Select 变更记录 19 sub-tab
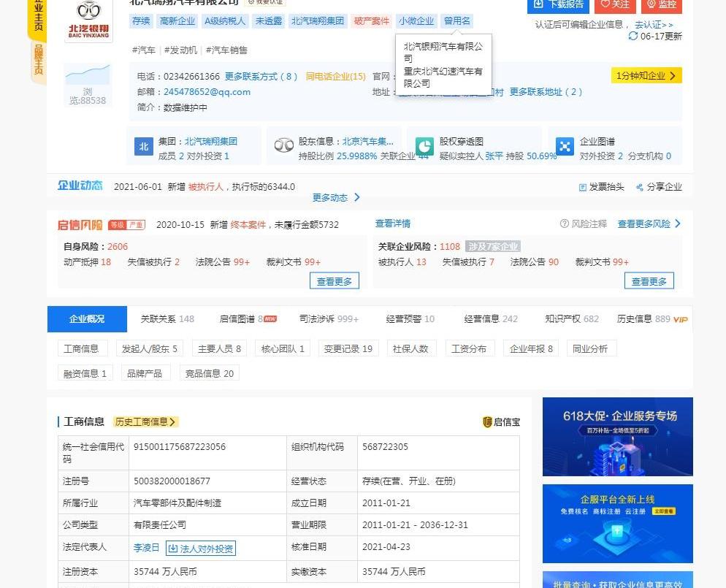The height and width of the screenshot is (588, 726). pos(348,348)
